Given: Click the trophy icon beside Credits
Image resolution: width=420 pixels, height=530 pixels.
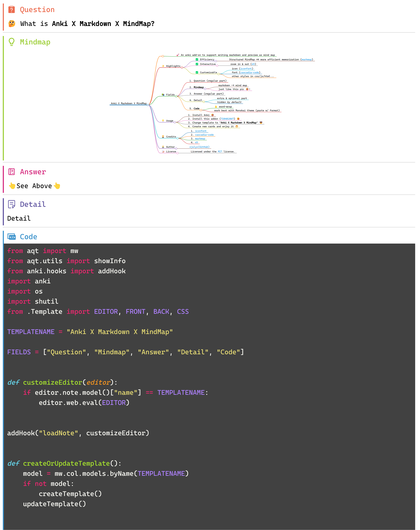Looking at the screenshot, I should (163, 137).
